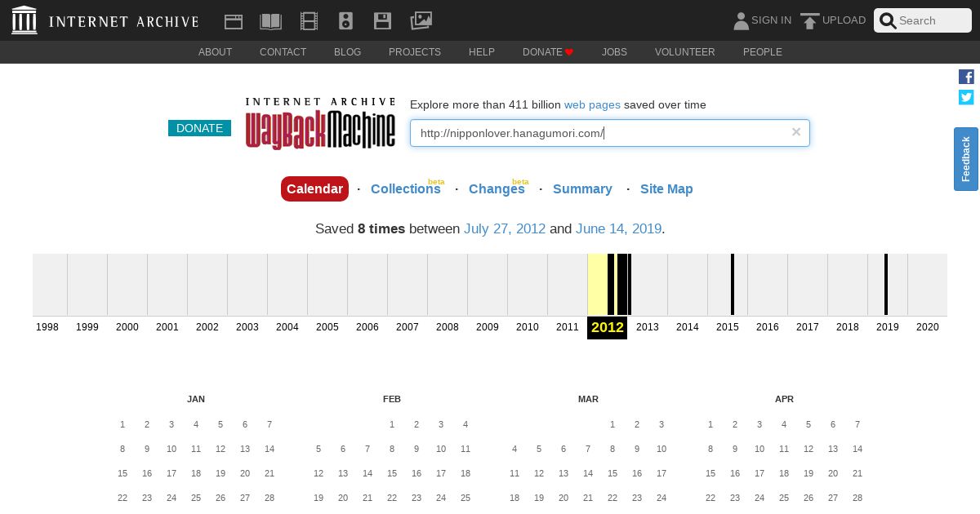
Task: Open the Video film icon
Action: [x=309, y=21]
